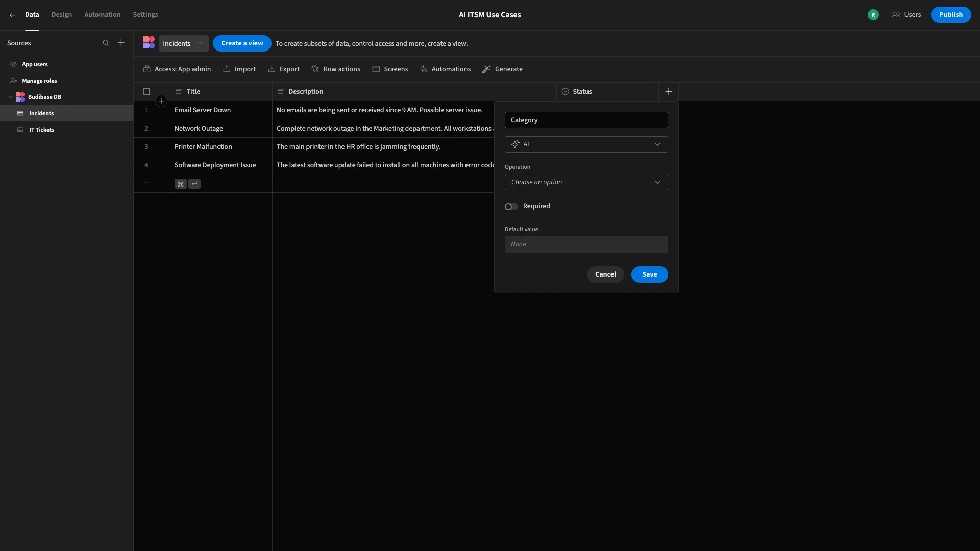Open the Export toolbar option
The height and width of the screenshot is (551, 980).
(x=284, y=69)
